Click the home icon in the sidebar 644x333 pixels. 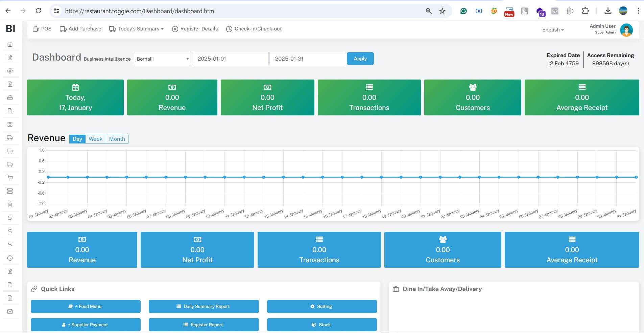10,44
